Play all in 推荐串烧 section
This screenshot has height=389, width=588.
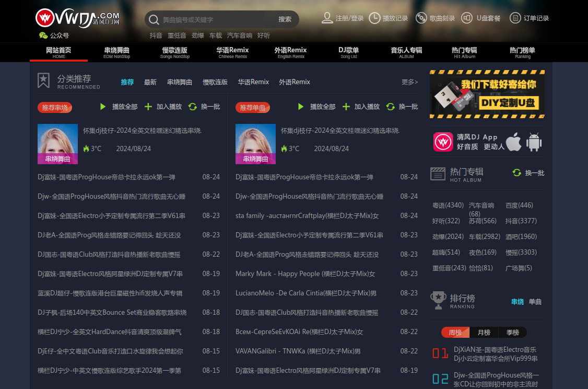[x=119, y=107]
